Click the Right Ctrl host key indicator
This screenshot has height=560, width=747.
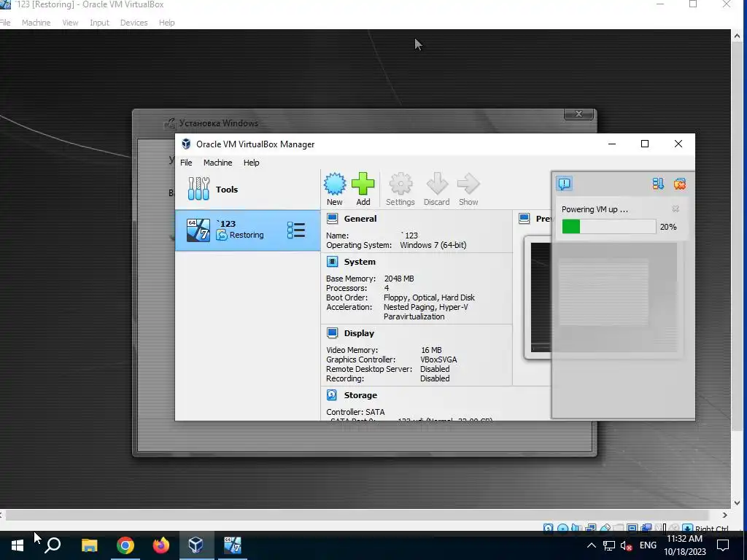(711, 529)
